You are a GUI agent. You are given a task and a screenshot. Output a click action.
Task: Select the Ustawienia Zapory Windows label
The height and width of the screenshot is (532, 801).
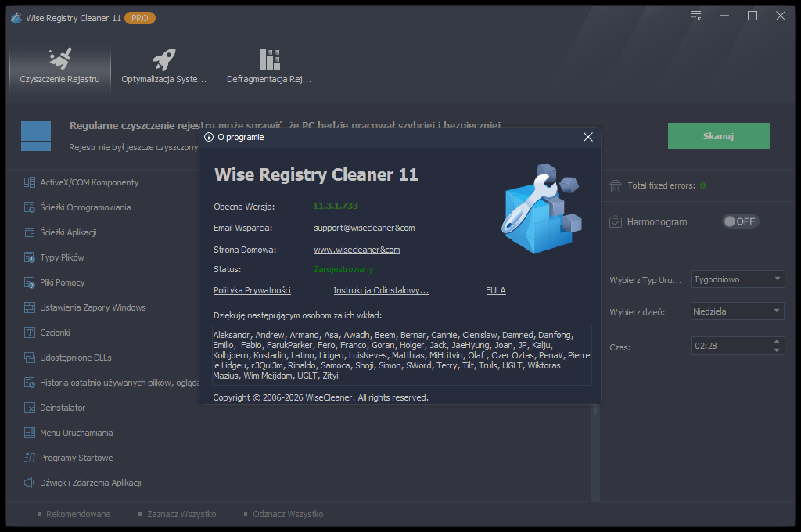coord(93,307)
